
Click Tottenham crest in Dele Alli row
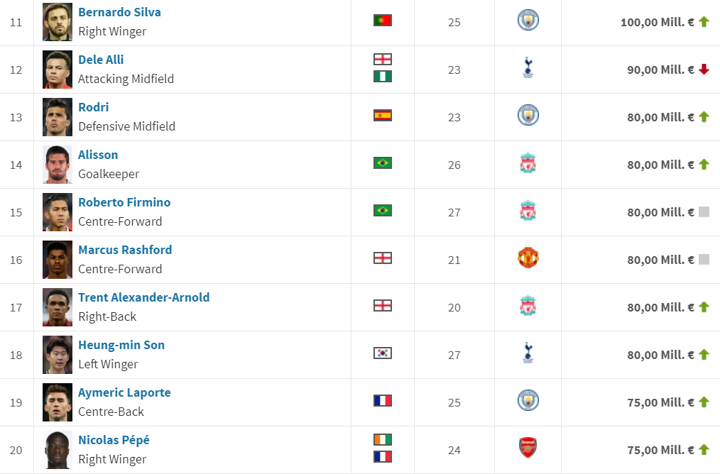528,68
